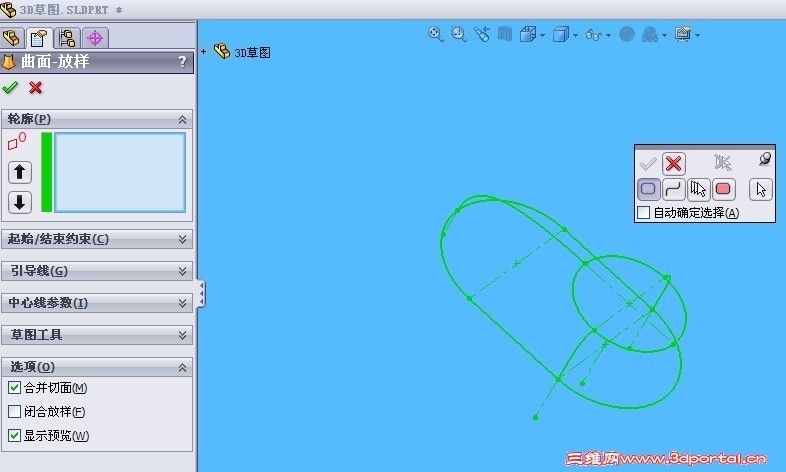
Task: Move selected profile up
Action: pos(20,172)
